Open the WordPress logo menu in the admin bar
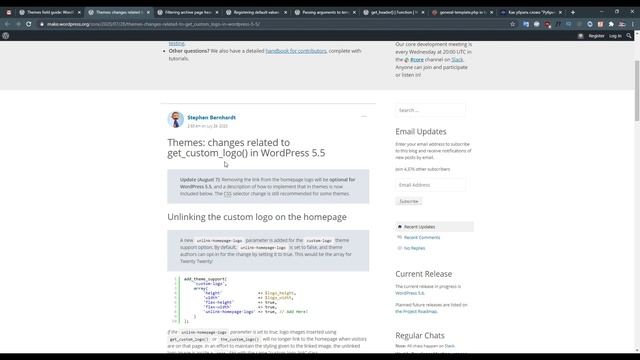This screenshot has width=640, height=360. tap(6, 36)
